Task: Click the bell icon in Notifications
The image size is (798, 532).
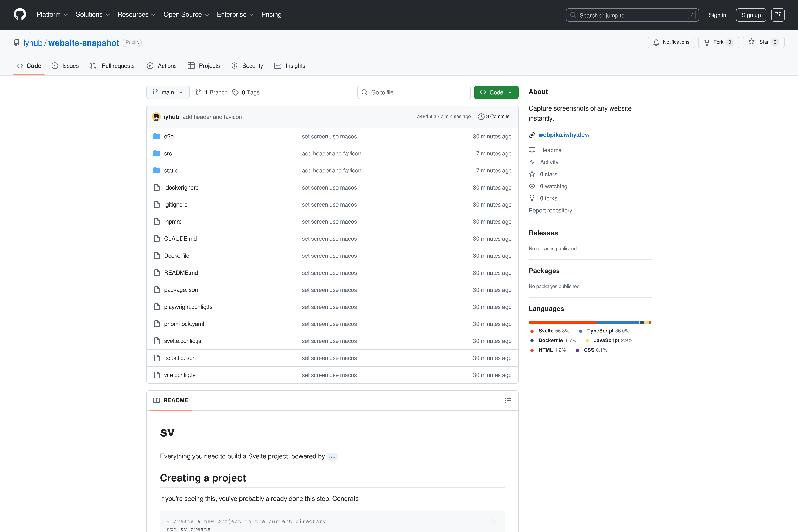Action: coord(656,42)
